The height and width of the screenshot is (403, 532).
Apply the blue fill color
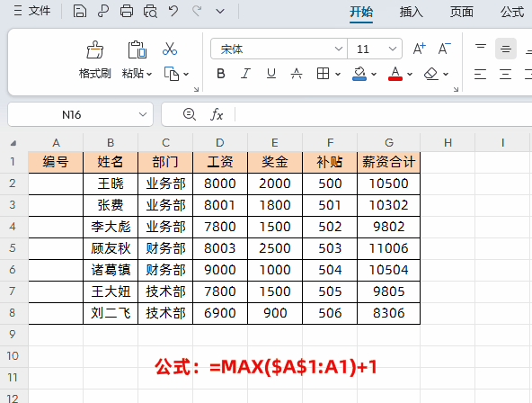[359, 74]
